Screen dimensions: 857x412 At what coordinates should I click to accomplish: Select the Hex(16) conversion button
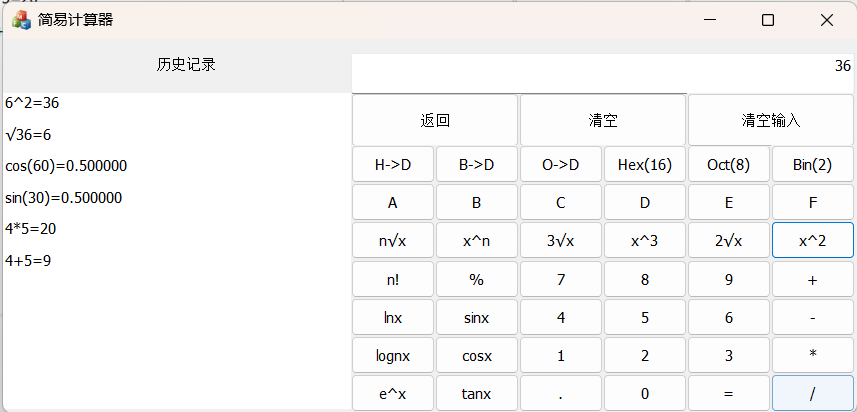point(645,165)
